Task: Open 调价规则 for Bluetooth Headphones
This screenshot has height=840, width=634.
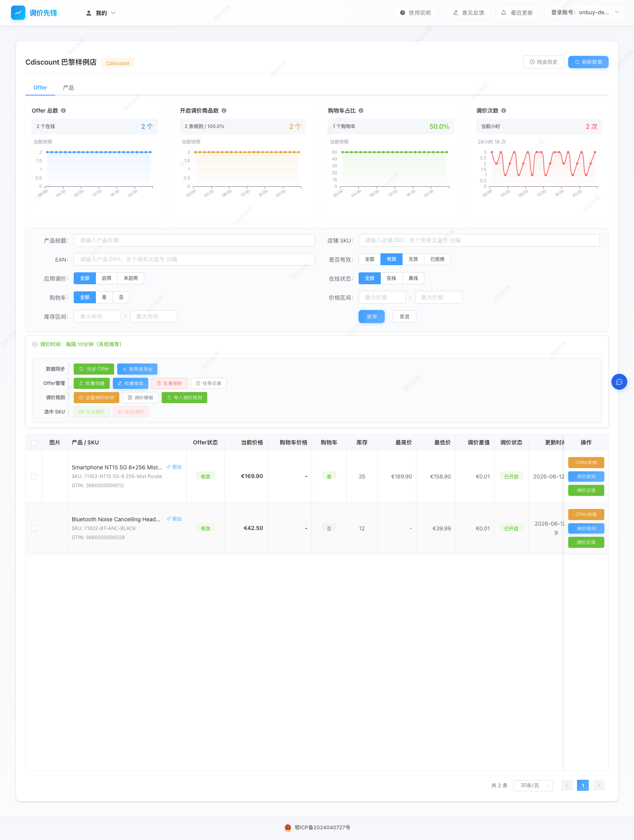Action: 586,528
